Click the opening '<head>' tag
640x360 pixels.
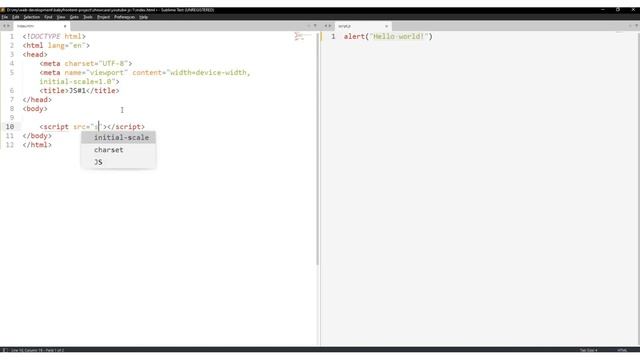tap(35, 54)
